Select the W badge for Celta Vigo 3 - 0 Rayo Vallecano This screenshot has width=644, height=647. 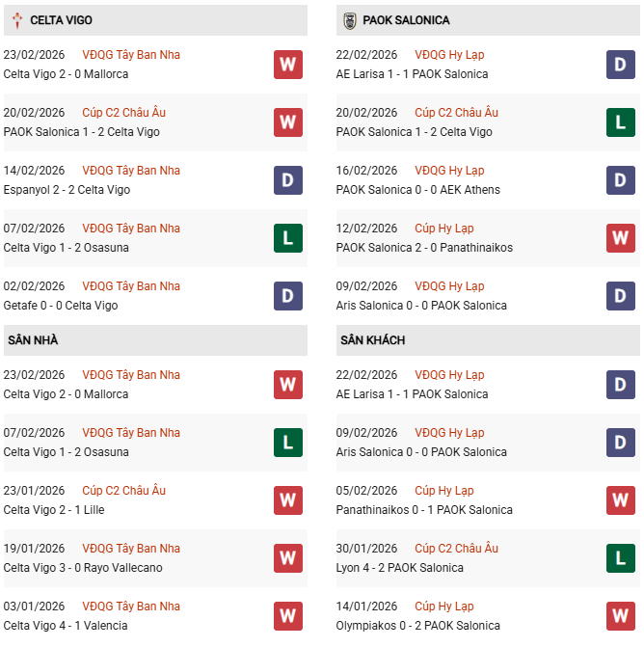click(x=287, y=558)
